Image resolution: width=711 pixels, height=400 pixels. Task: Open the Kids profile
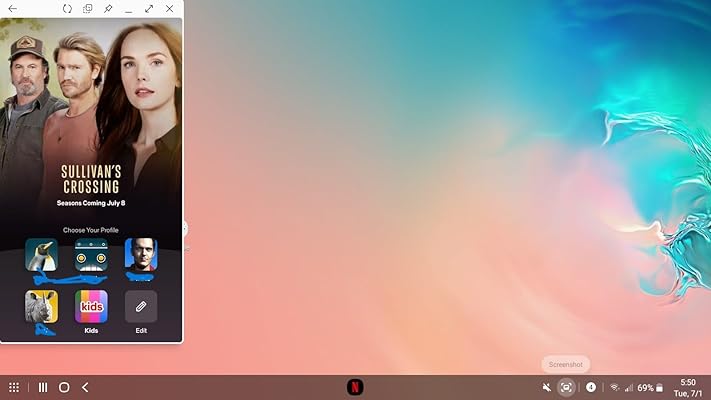click(x=91, y=306)
